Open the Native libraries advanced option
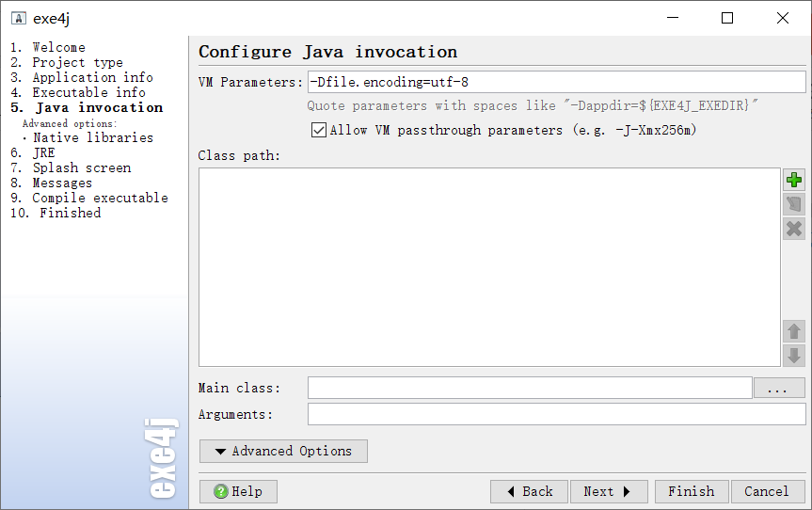Viewport: 812px width, 510px height. tap(92, 137)
